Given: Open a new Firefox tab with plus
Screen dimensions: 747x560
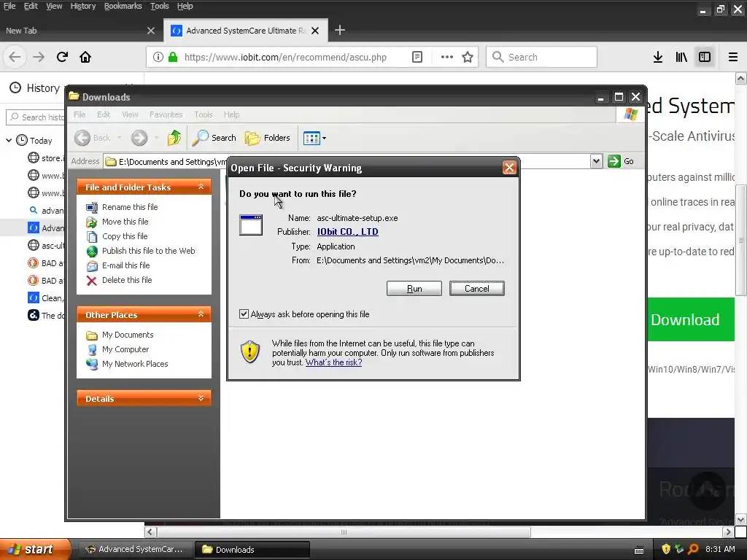Looking at the screenshot, I should [x=340, y=31].
